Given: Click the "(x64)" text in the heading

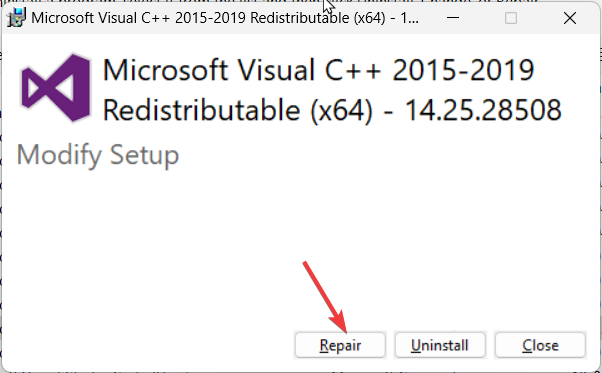Looking at the screenshot, I should pos(341,111).
